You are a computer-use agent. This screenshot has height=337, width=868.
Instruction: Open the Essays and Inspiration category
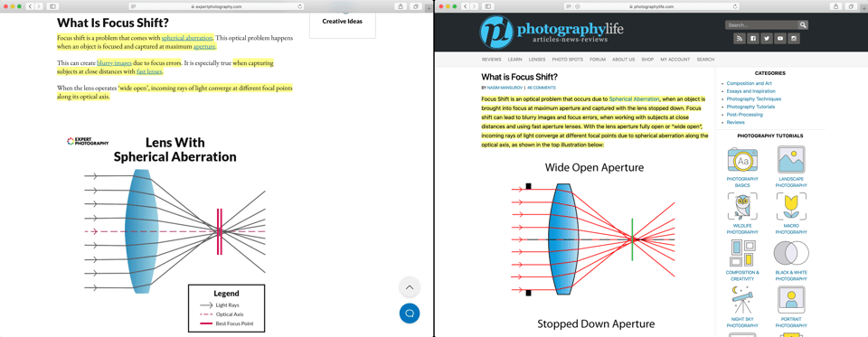click(750, 91)
